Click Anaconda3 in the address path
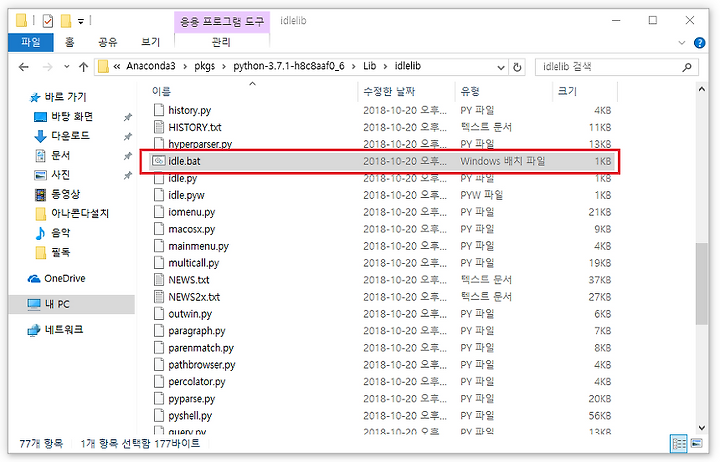 point(151,66)
